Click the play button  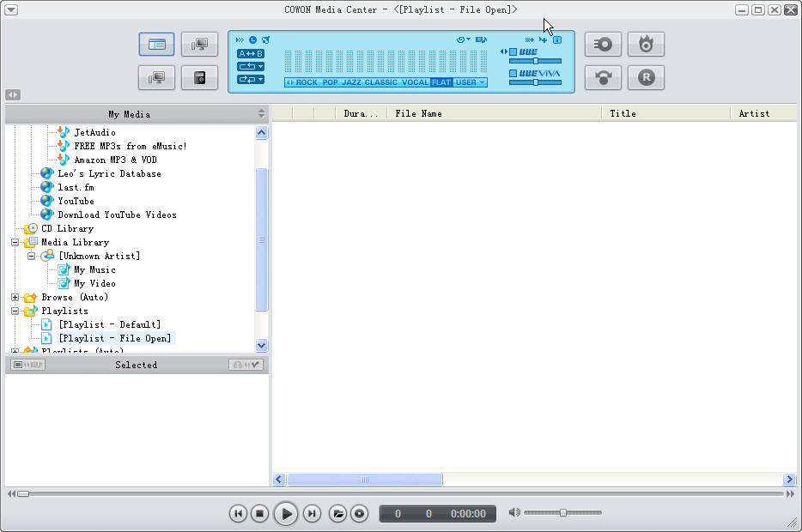click(286, 514)
